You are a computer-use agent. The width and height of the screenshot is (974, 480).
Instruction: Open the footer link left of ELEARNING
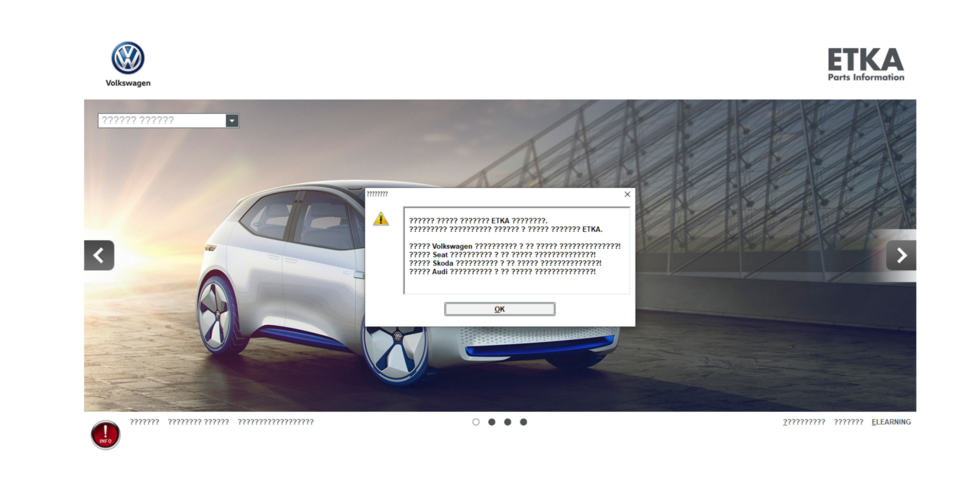pyautogui.click(x=849, y=422)
